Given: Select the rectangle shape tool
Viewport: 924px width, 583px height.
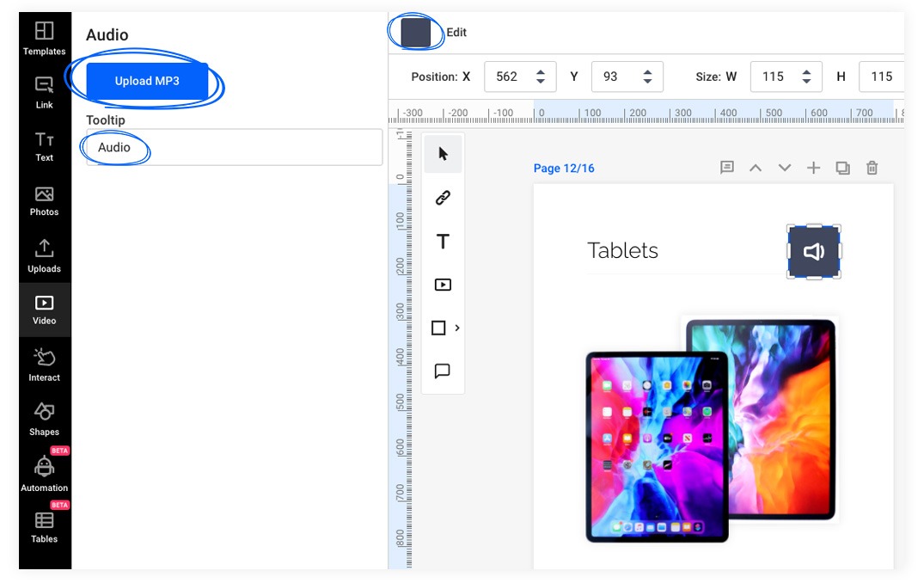Looking at the screenshot, I should click(438, 328).
